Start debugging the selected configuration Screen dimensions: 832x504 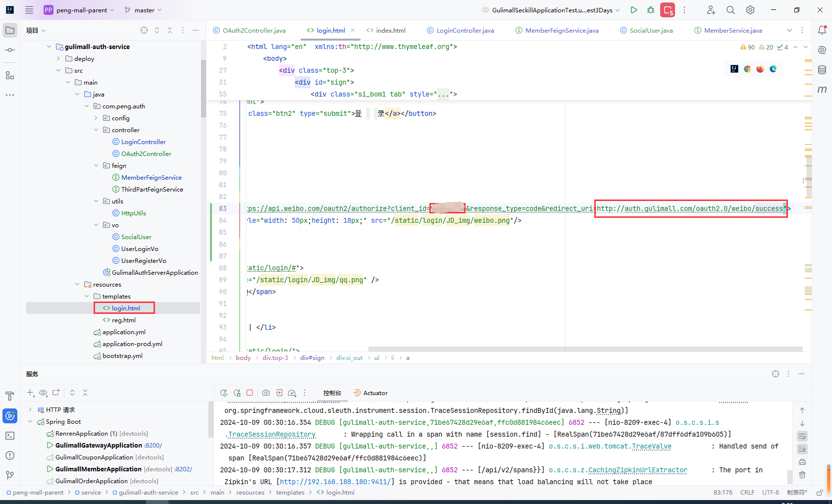pyautogui.click(x=651, y=10)
